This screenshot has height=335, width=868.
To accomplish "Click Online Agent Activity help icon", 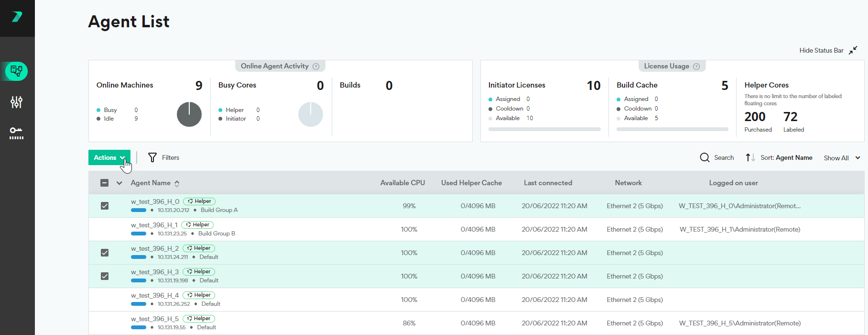I will click(316, 67).
